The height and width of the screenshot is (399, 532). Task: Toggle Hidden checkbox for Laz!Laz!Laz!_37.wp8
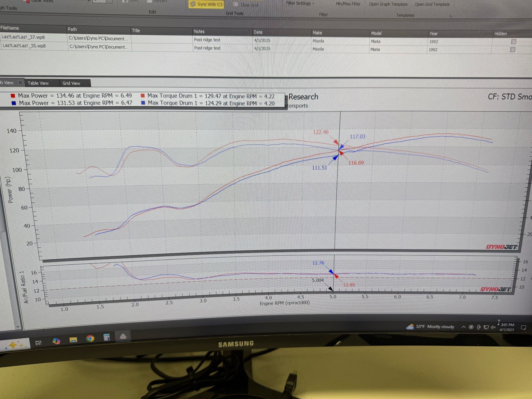(x=513, y=41)
